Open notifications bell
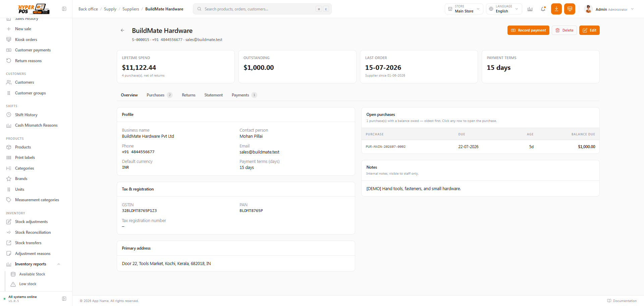Screen dimensions: 644x306 pyautogui.click(x=543, y=9)
